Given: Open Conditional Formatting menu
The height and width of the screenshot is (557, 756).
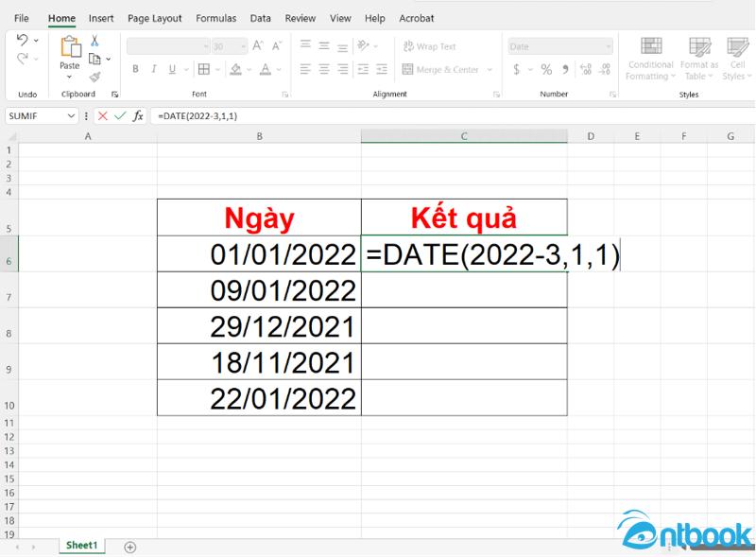Looking at the screenshot, I should pyautogui.click(x=650, y=59).
